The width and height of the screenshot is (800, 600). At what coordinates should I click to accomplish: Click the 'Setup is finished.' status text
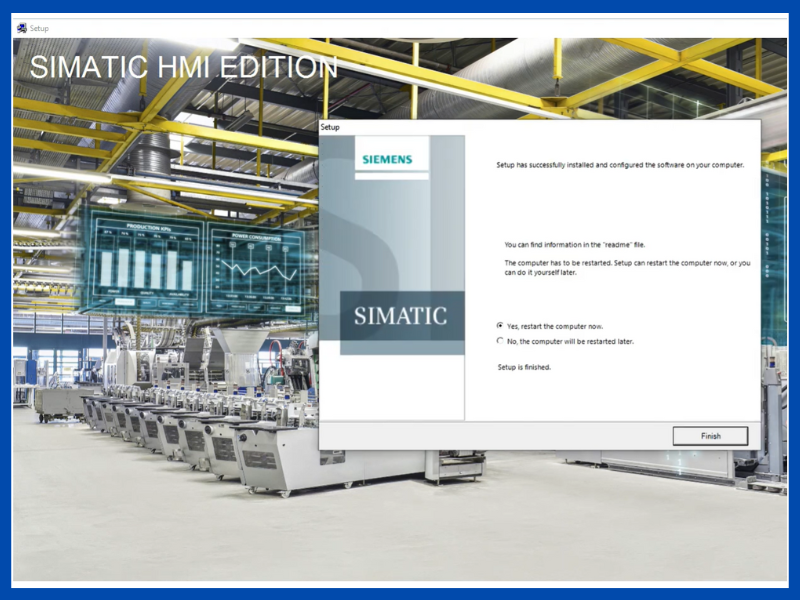coord(524,367)
